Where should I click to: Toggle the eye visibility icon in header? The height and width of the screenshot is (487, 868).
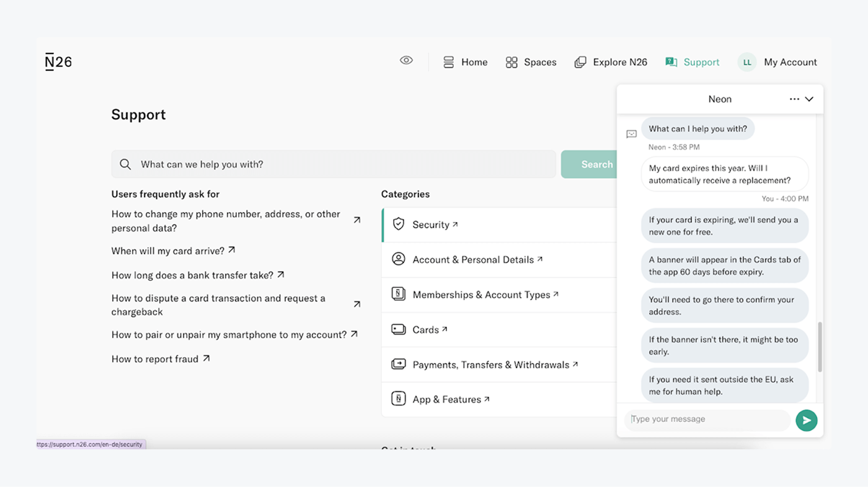(406, 60)
